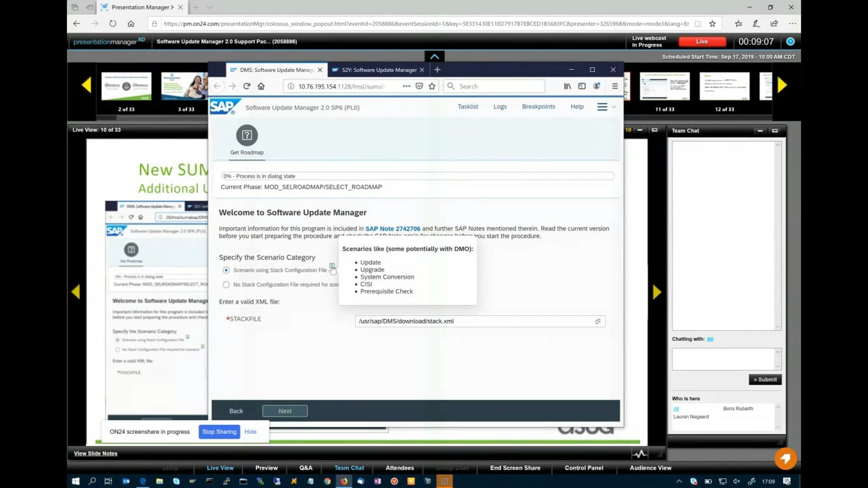Click the Firefox account icon
Screen dimensions: 868x488
[596, 86]
